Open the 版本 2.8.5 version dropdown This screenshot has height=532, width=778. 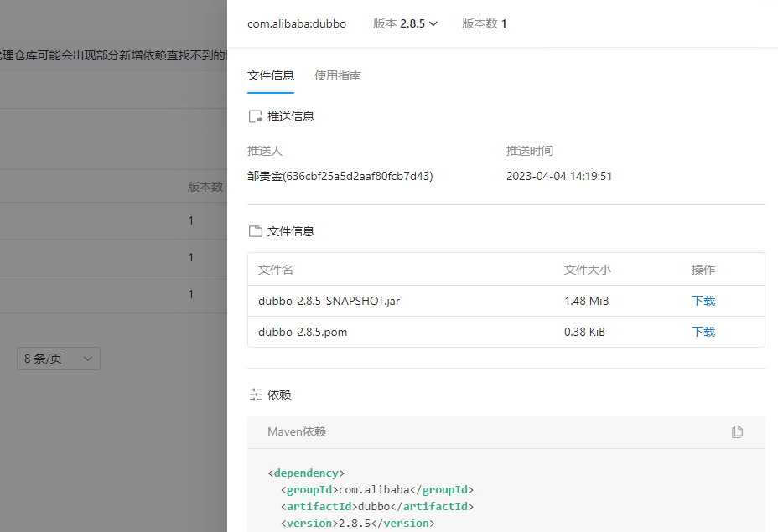406,23
